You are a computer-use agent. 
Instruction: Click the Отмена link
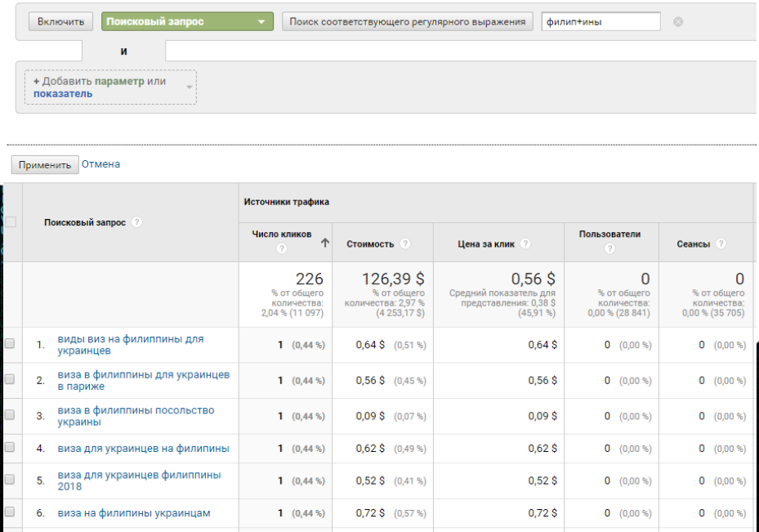tap(100, 164)
